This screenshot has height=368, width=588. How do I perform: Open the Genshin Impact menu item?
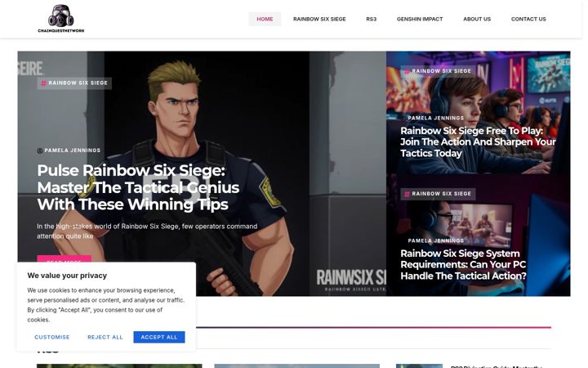coord(420,19)
